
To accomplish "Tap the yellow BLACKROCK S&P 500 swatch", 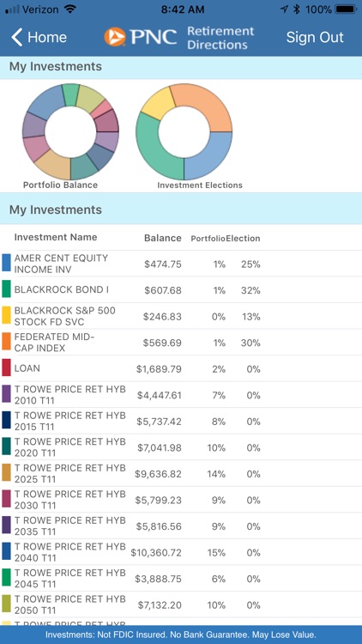I will [6, 315].
